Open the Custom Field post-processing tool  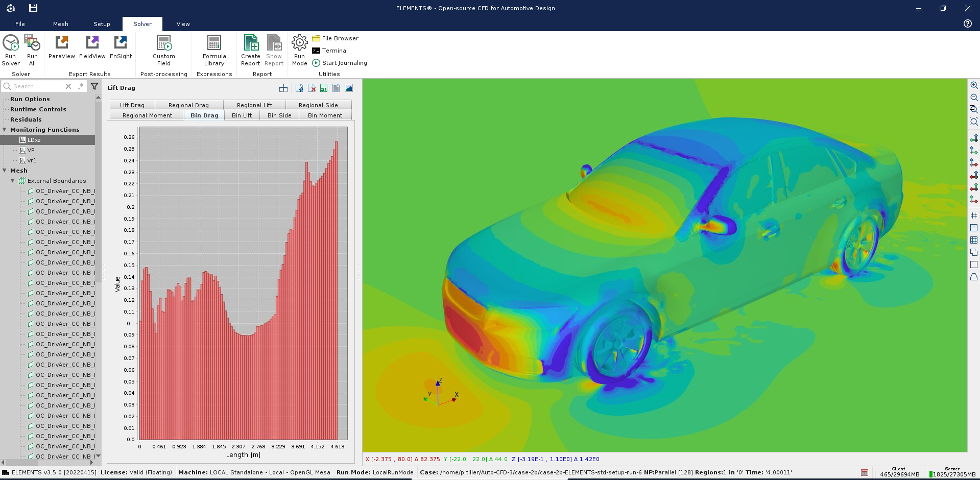(163, 50)
